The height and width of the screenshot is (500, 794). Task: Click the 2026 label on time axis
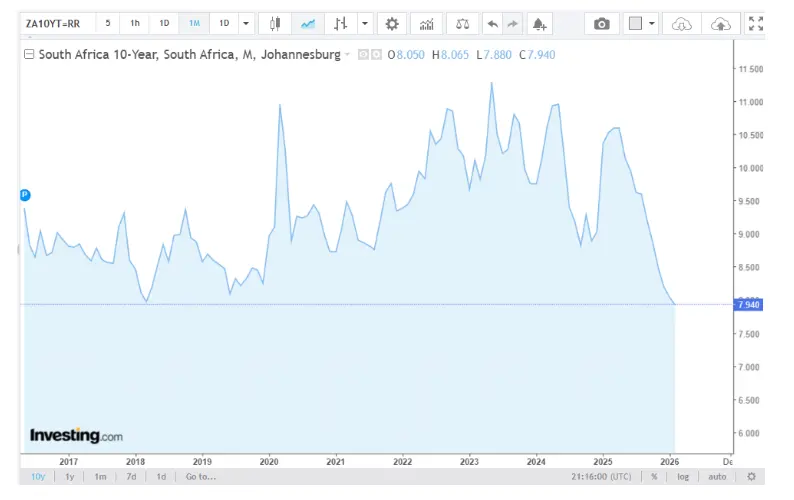(669, 461)
